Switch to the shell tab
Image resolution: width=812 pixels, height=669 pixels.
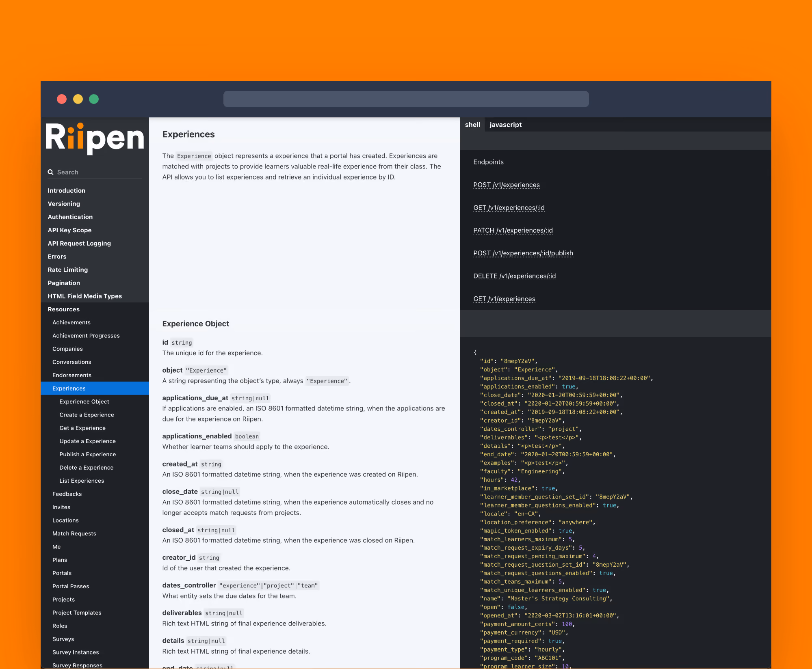472,125
